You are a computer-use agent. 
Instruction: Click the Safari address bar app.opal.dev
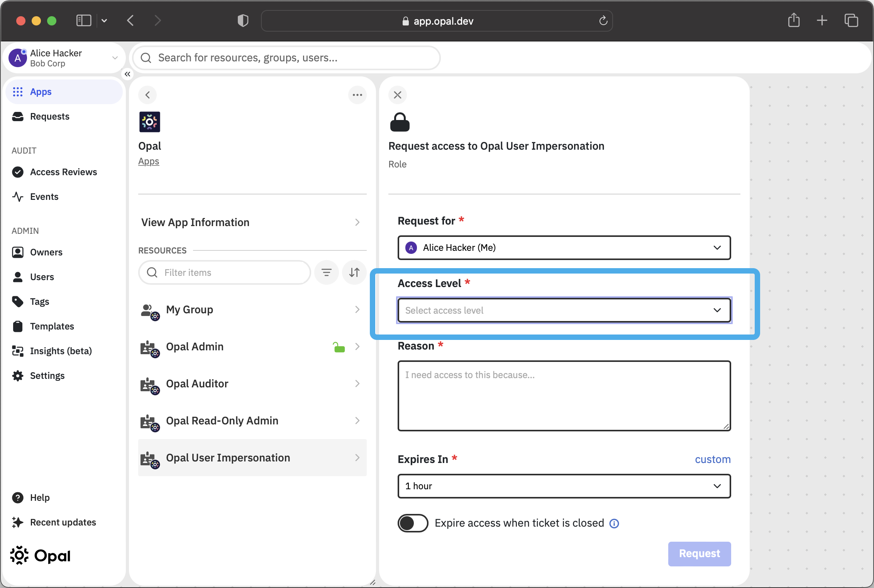point(437,21)
